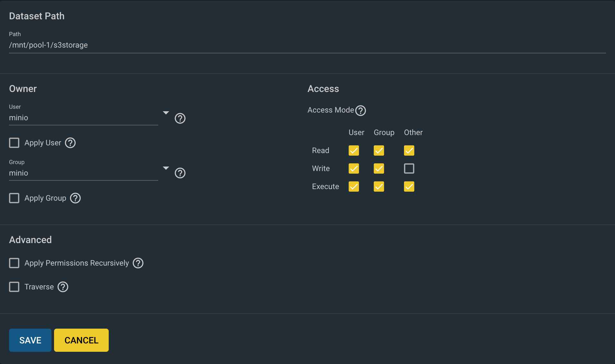Expand the owner Group dropdown arrow
The image size is (615, 364).
[x=166, y=168]
